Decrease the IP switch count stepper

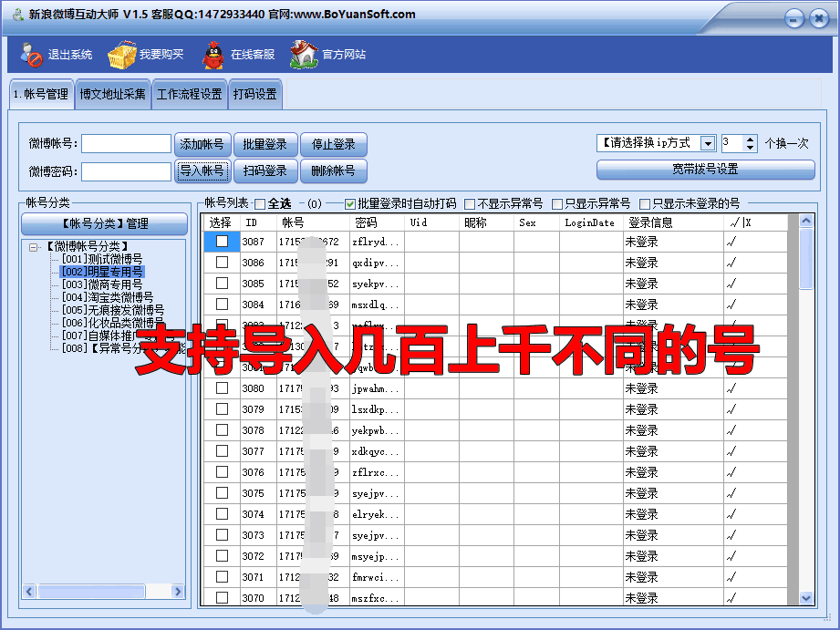750,148
